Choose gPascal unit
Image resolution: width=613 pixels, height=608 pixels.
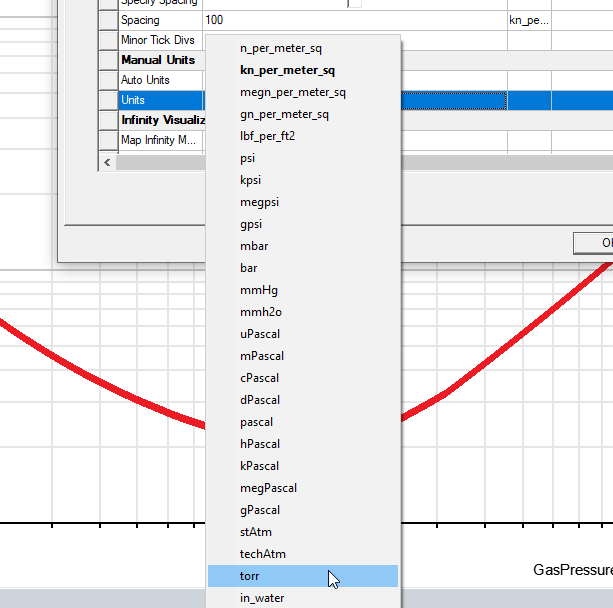(x=303, y=510)
